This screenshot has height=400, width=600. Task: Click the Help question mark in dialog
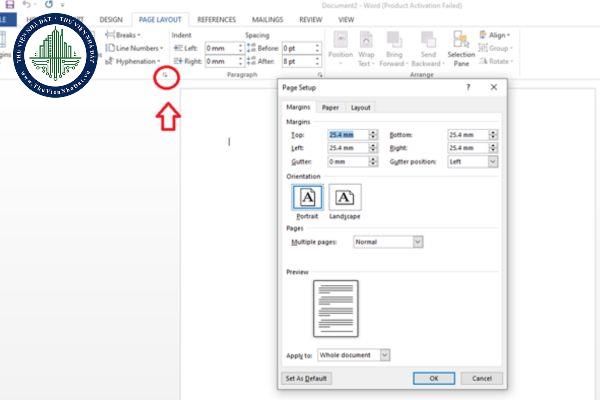468,88
